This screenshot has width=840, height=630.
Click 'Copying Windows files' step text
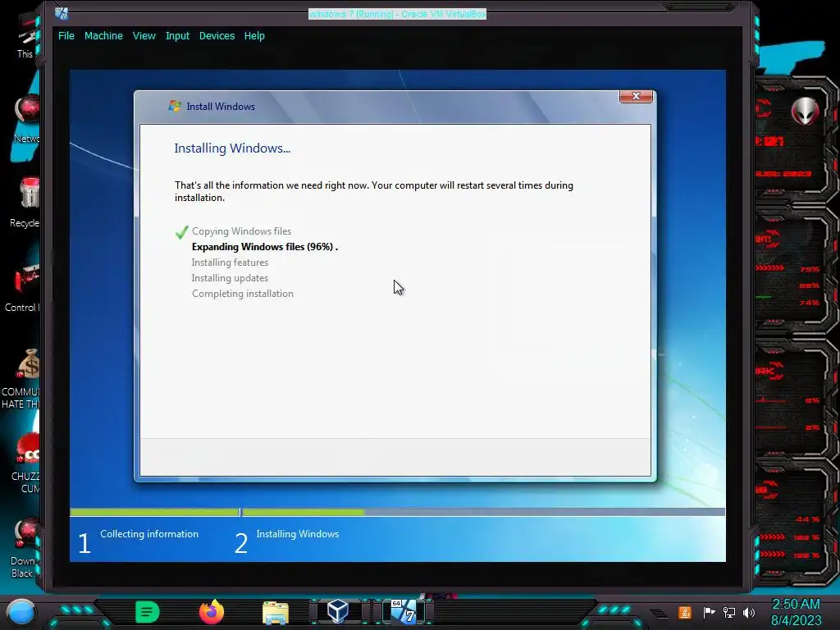coord(242,231)
